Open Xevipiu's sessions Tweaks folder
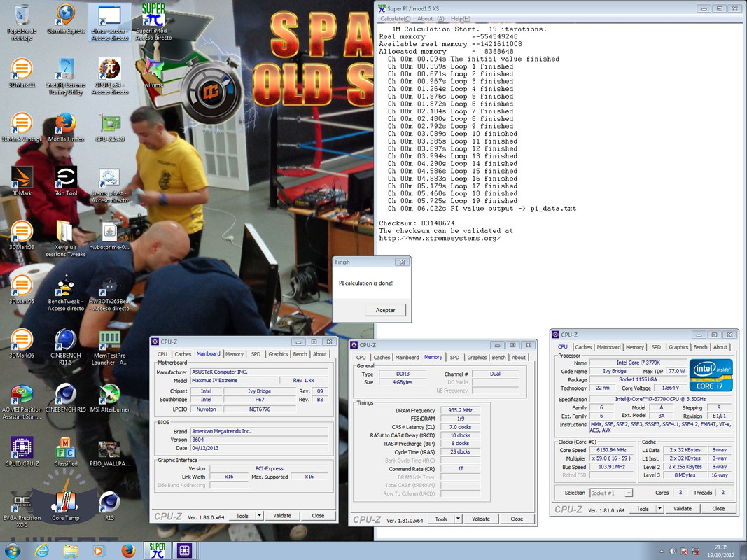The height and width of the screenshot is (560, 747). (66, 239)
